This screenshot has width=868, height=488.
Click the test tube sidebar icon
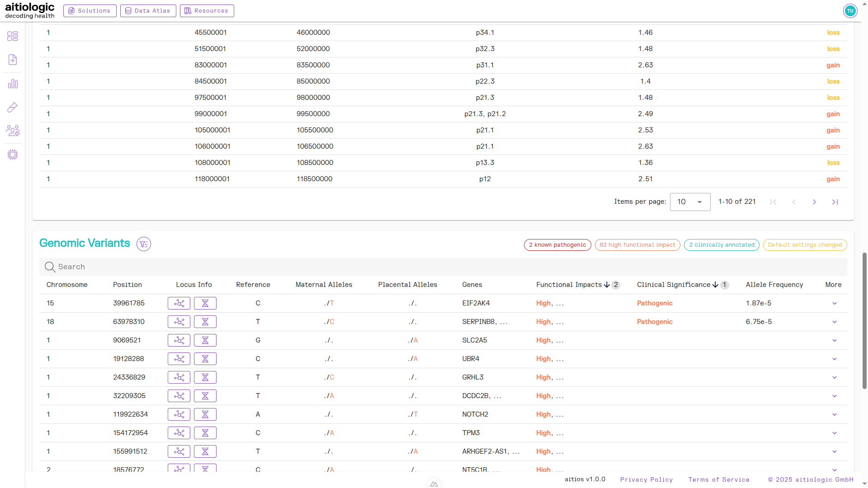coord(13,107)
